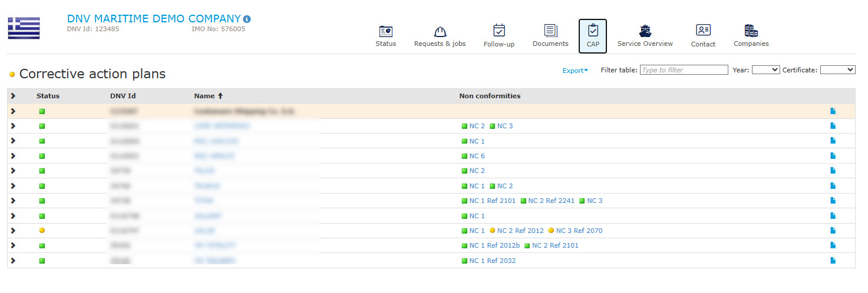868x293 pixels.
Task: Open the Documents section icon
Action: tap(550, 31)
